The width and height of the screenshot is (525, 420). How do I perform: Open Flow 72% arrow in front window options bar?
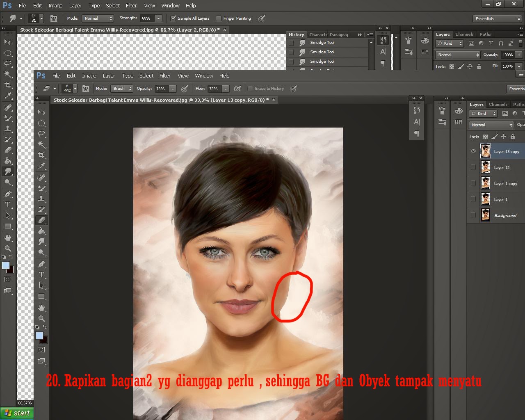[x=225, y=89]
